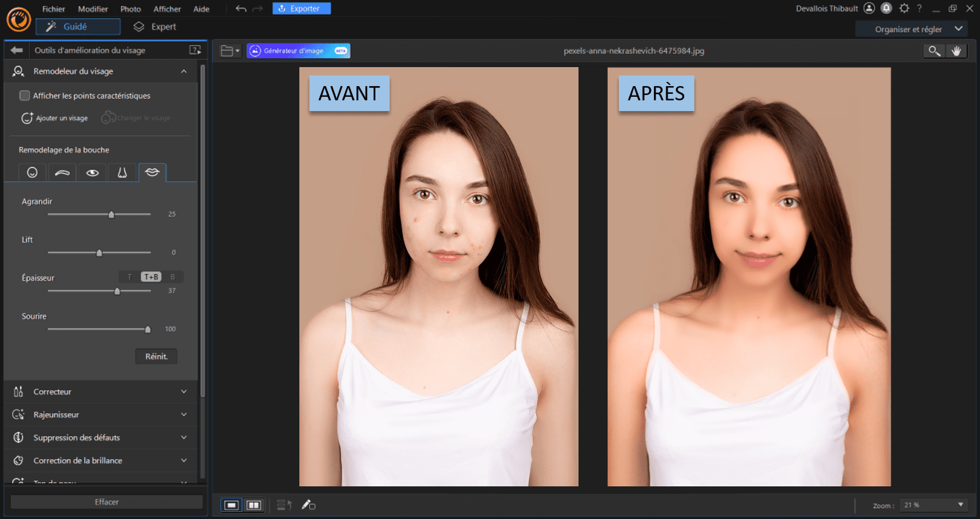Viewport: 980px width, 519px height.
Task: Open the user account profile icon
Action: point(869,8)
